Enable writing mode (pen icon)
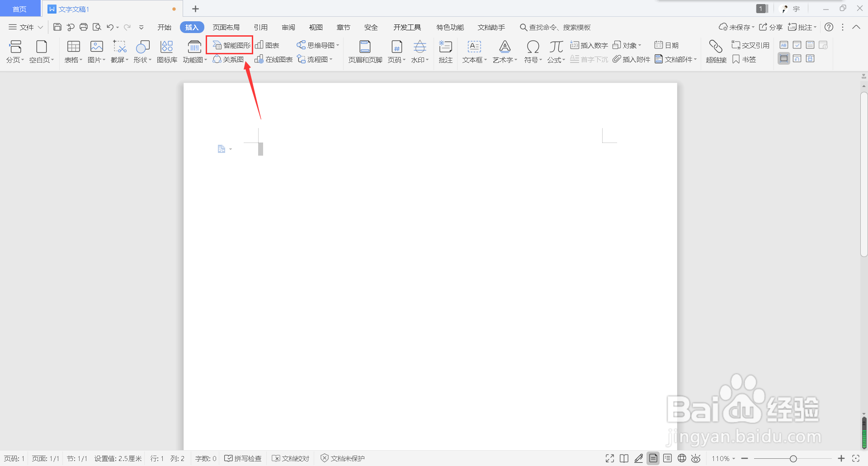The height and width of the screenshot is (466, 868). (639, 458)
